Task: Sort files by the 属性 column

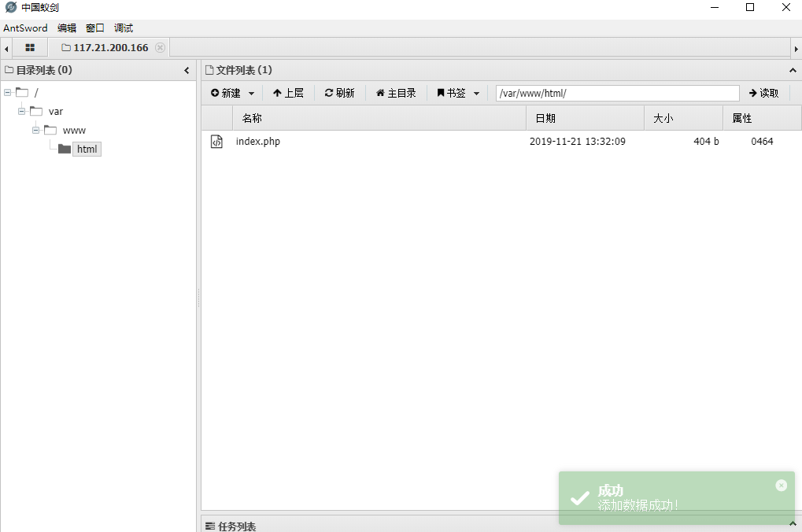Action: tap(762, 118)
